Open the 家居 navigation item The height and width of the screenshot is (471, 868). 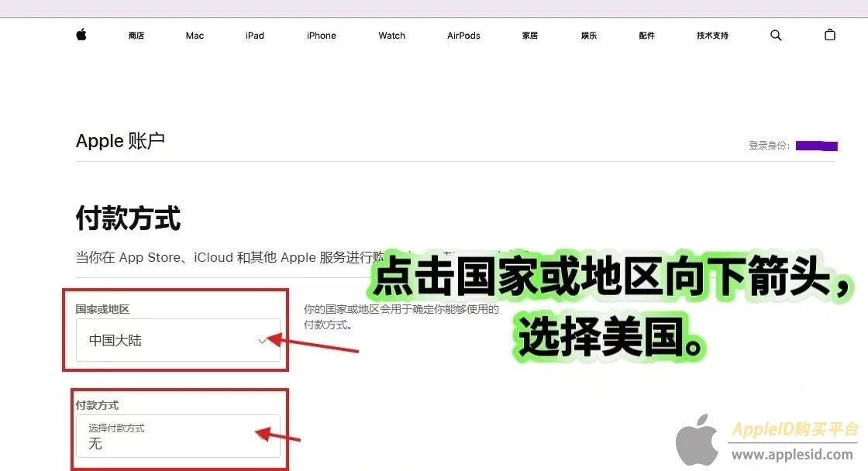[x=530, y=36]
